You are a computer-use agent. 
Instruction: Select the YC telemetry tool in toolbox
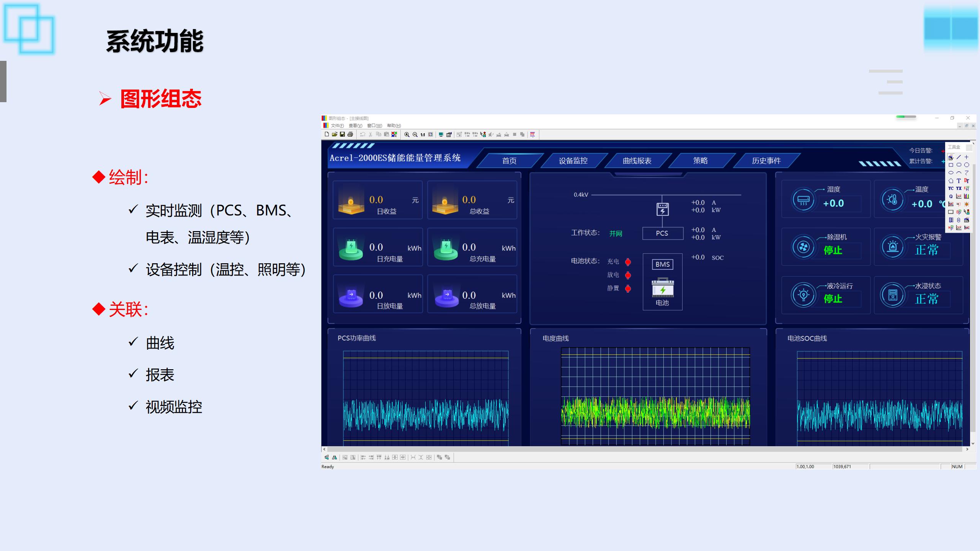click(x=951, y=188)
